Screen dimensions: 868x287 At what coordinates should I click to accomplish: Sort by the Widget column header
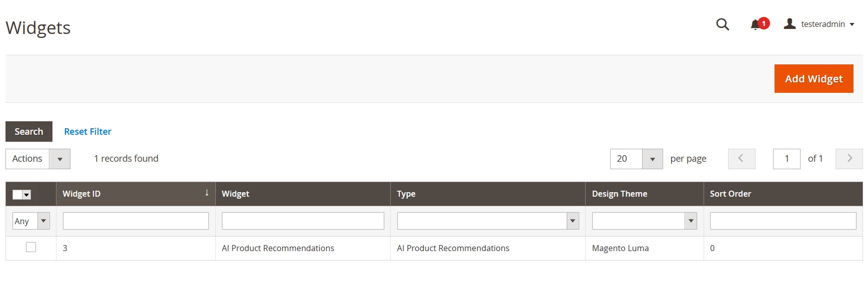(x=235, y=194)
